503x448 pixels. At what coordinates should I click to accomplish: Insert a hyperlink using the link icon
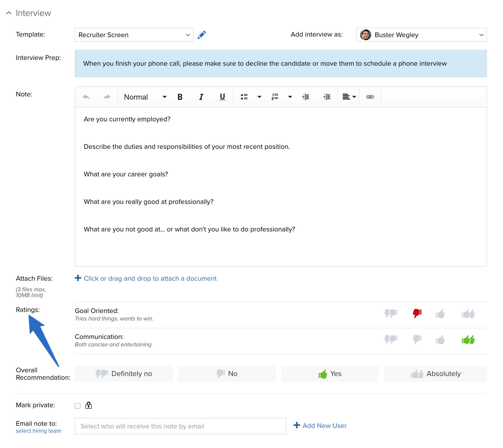[x=370, y=97]
